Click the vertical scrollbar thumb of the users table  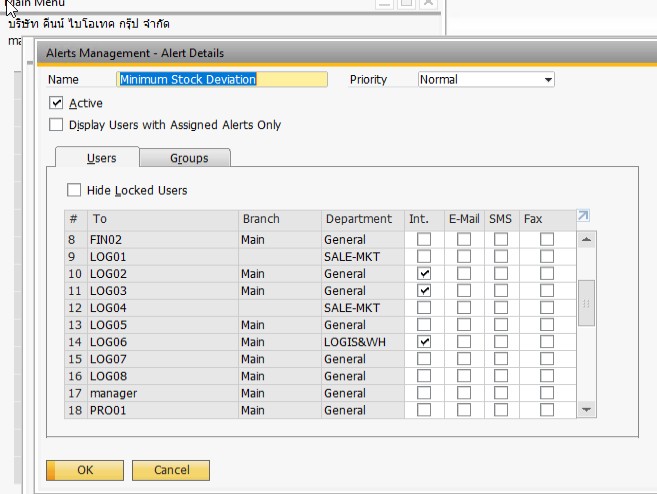click(x=586, y=303)
